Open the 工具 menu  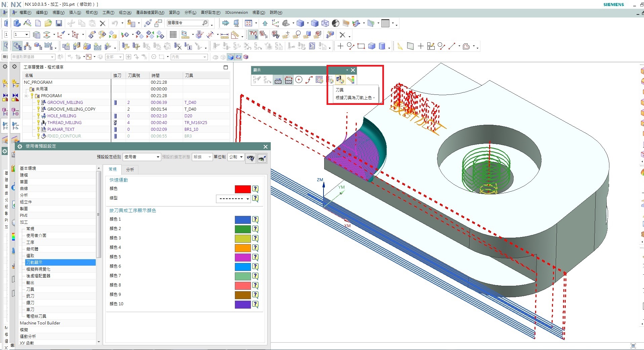click(x=108, y=12)
